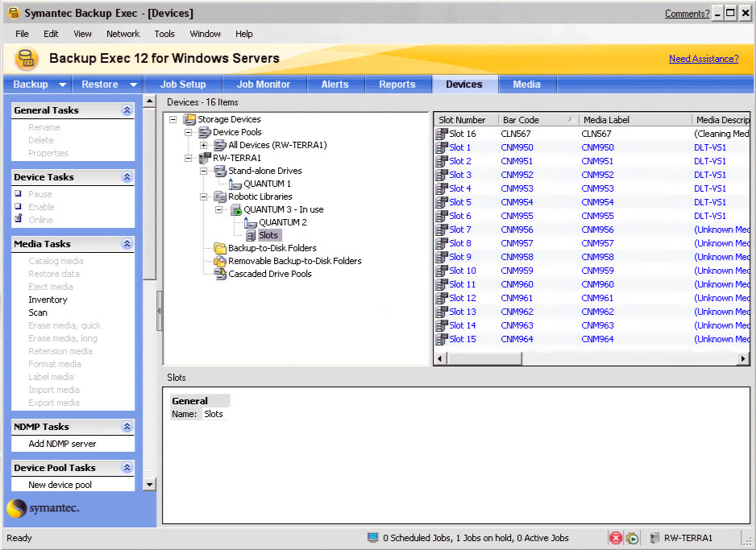Click the Online task icon
Image resolution: width=756 pixels, height=550 pixels.
tap(19, 219)
